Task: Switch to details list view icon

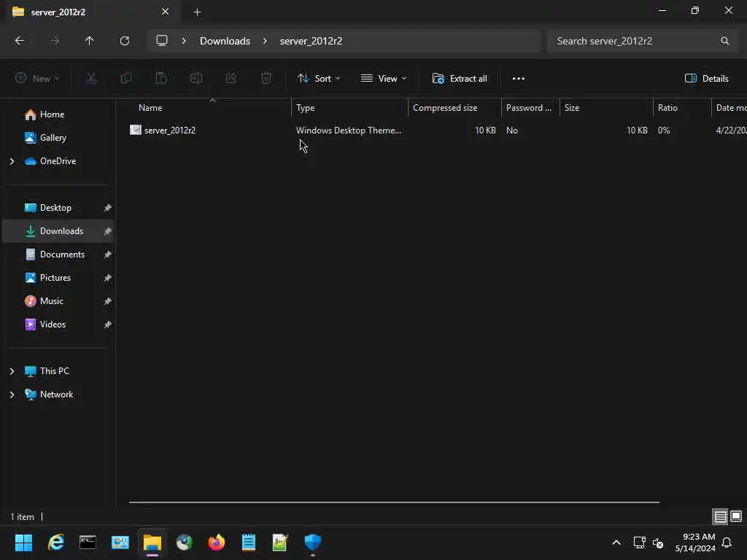Action: [720, 516]
